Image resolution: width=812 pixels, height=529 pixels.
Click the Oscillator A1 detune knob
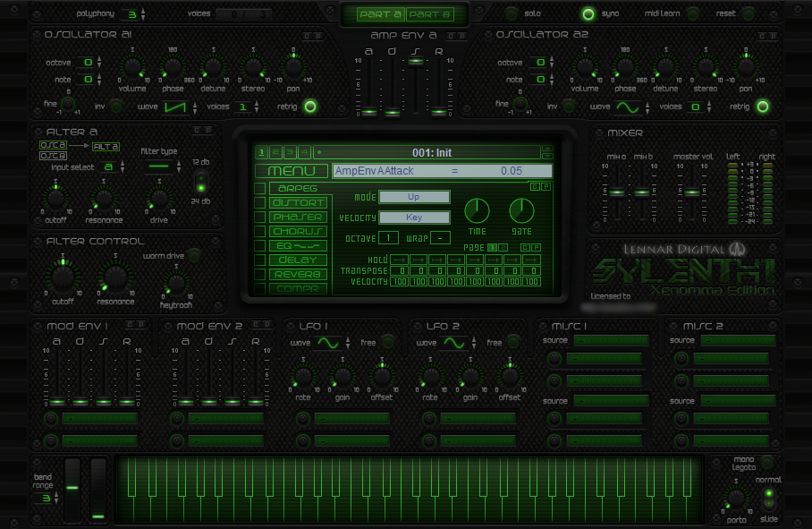[213, 67]
